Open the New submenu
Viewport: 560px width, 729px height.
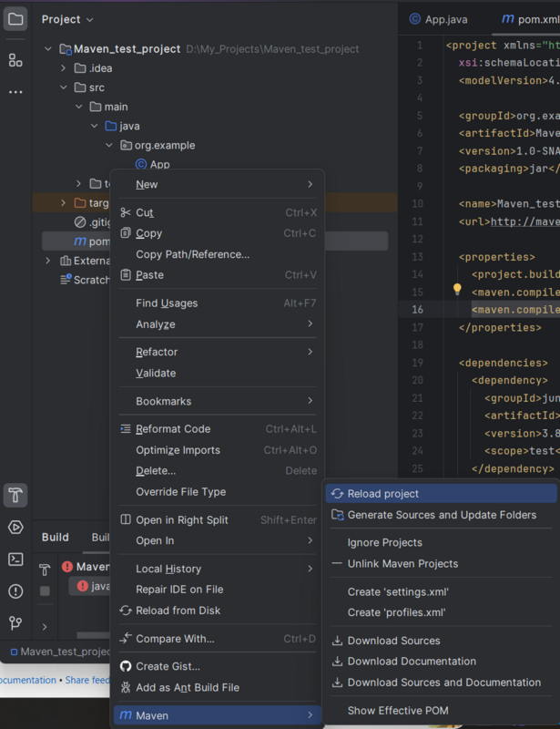click(217, 185)
